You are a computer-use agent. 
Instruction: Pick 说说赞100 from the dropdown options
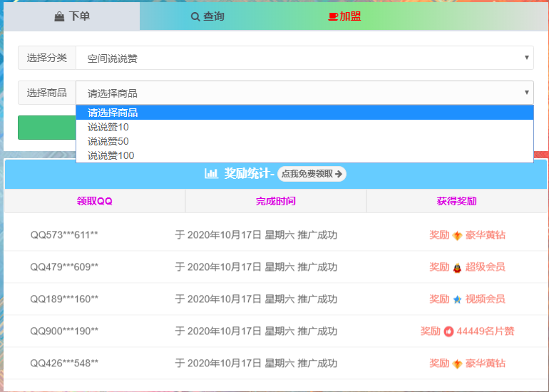111,155
